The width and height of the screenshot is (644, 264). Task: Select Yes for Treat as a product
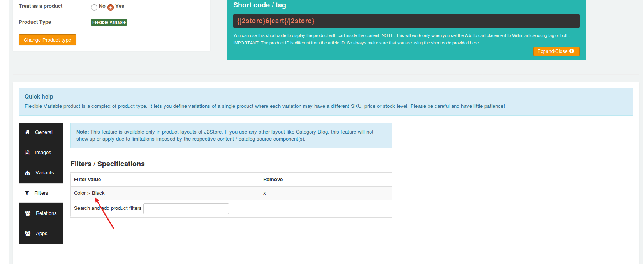point(111,7)
